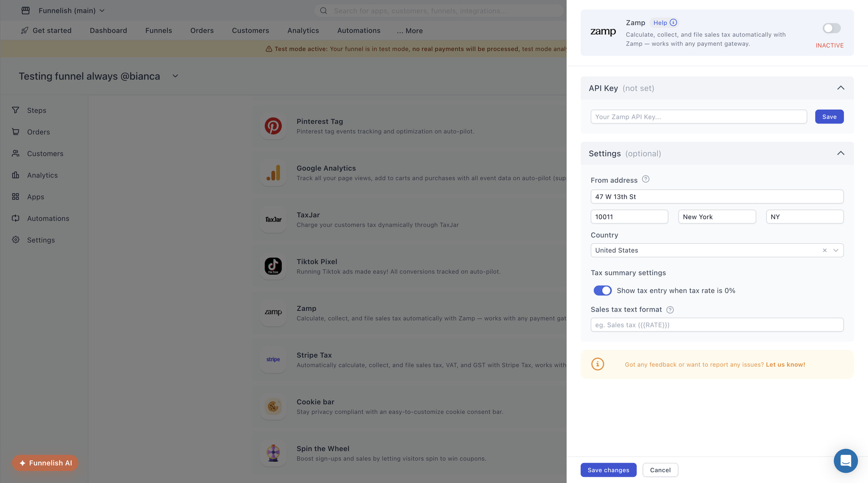Screen dimensions: 868x483
Task: Click the Steps funnel icon in sidebar
Action: click(15, 110)
